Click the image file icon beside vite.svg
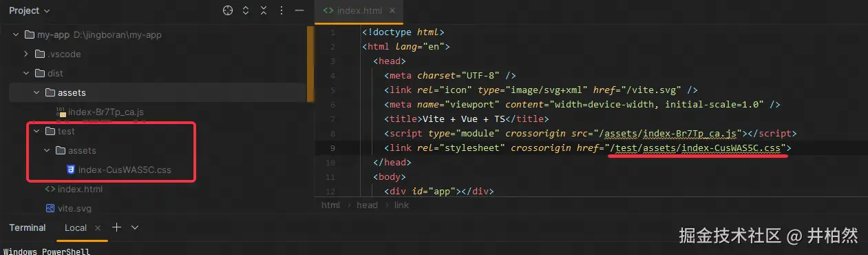Image resolution: width=868 pixels, height=255 pixels. pyautogui.click(x=50, y=208)
